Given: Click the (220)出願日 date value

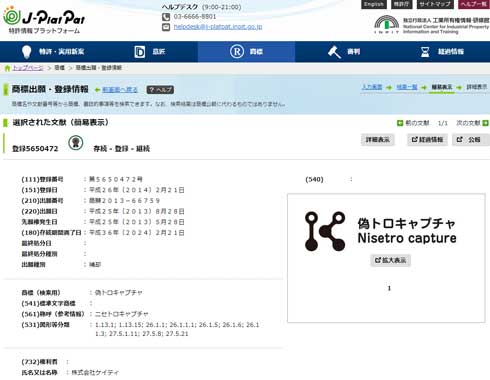Looking at the screenshot, I should point(137,211).
